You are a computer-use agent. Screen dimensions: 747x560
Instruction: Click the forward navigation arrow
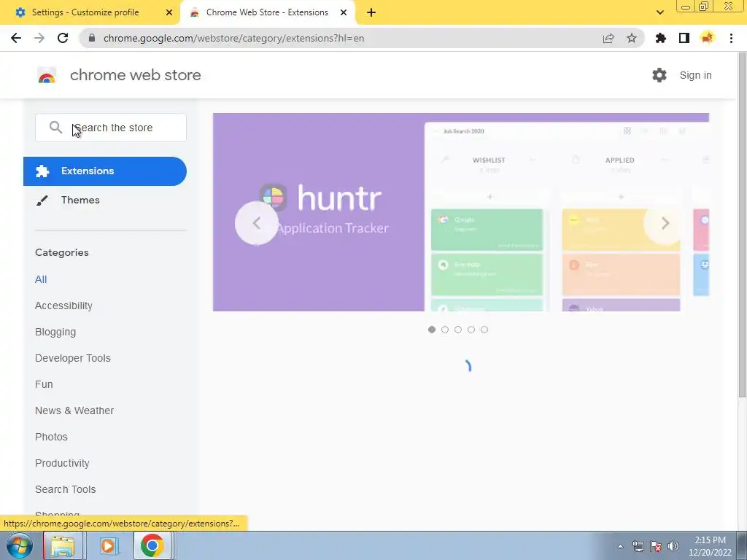39,38
